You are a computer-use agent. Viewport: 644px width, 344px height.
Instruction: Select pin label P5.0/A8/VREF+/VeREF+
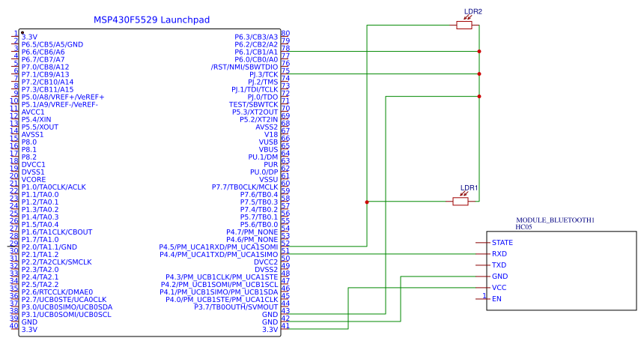point(63,97)
